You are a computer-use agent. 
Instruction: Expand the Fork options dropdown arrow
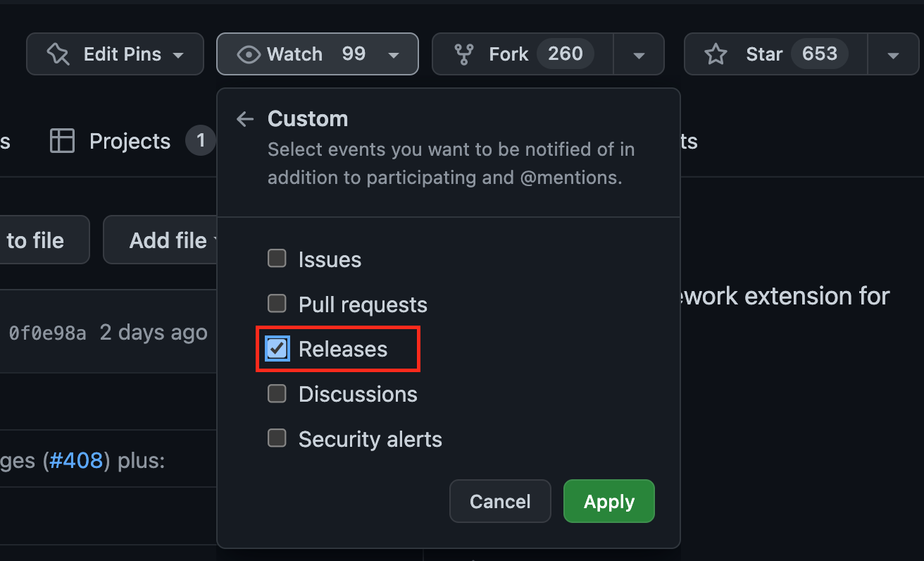tap(639, 54)
